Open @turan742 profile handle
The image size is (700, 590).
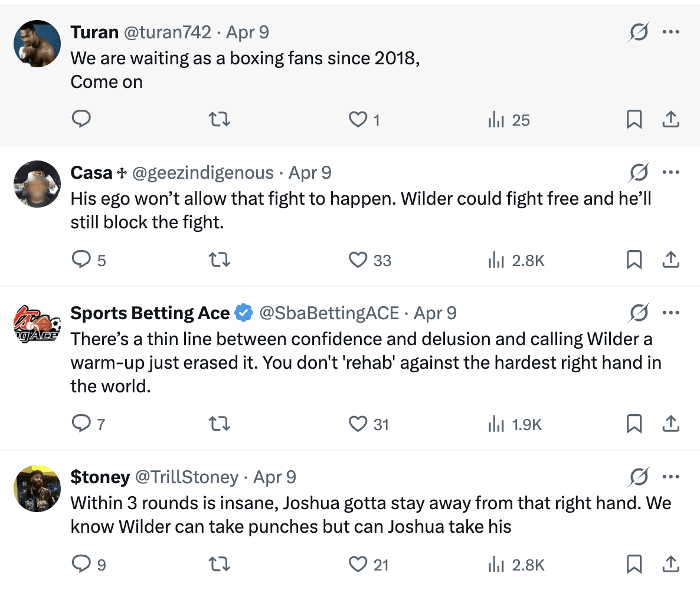[166, 32]
